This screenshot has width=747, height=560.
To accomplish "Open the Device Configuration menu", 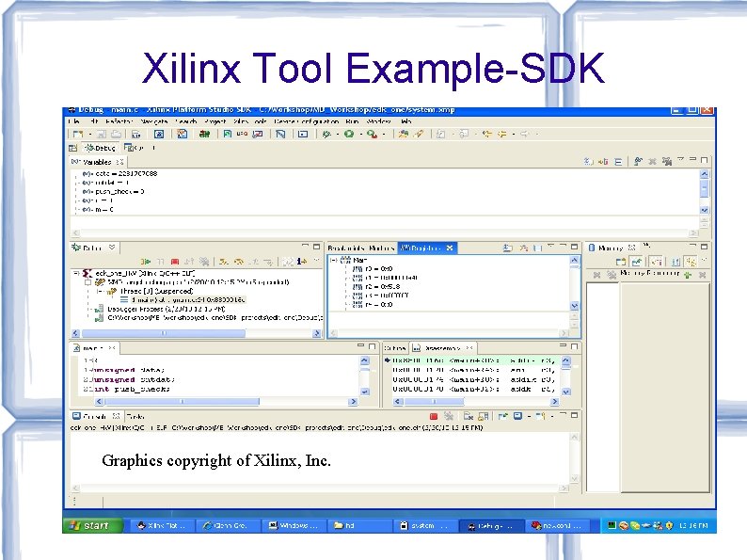I will click(x=307, y=121).
